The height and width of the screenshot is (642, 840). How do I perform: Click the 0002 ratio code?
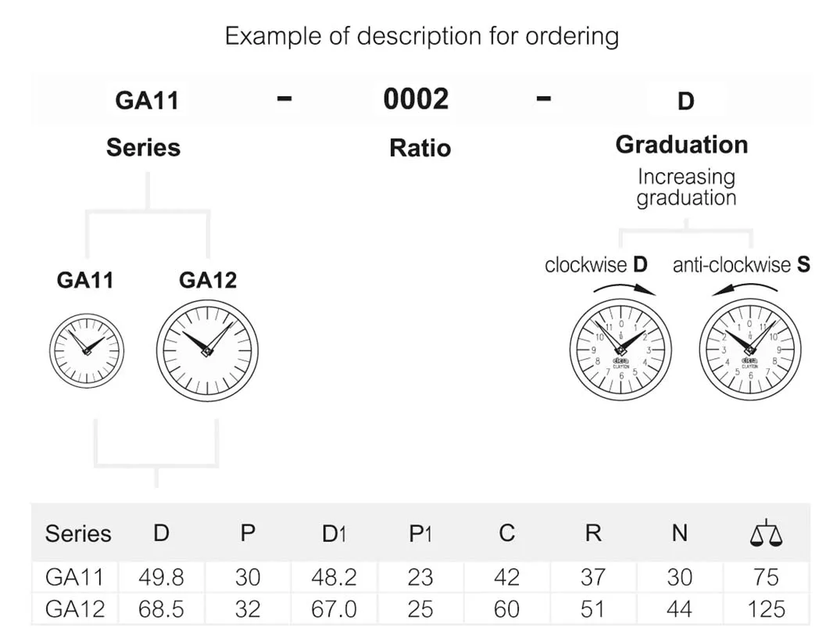click(x=416, y=99)
